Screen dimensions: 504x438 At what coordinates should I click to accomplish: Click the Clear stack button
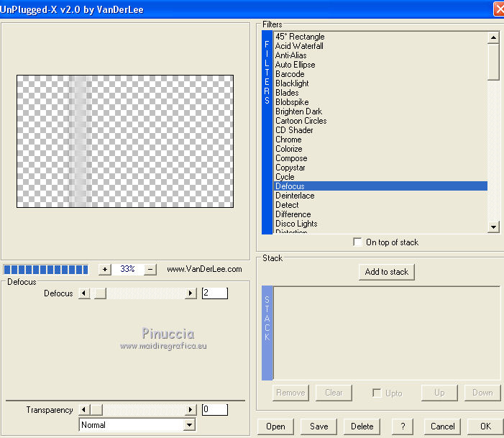[334, 393]
